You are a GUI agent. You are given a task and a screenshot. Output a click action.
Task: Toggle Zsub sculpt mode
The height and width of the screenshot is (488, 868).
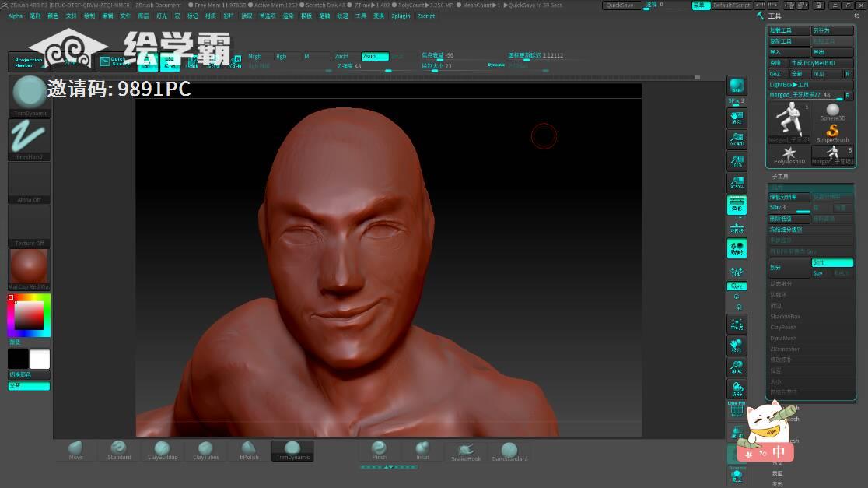click(375, 57)
